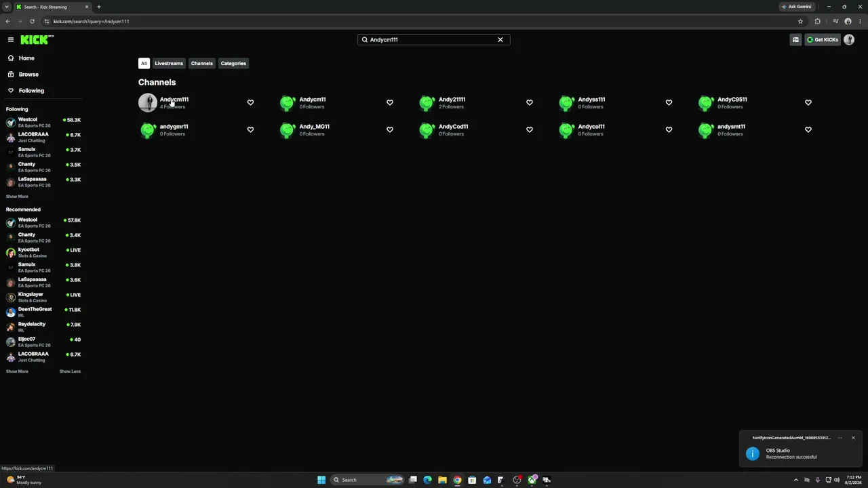The image size is (868, 488).
Task: Open the taskbar volume control
Action: [837, 480]
